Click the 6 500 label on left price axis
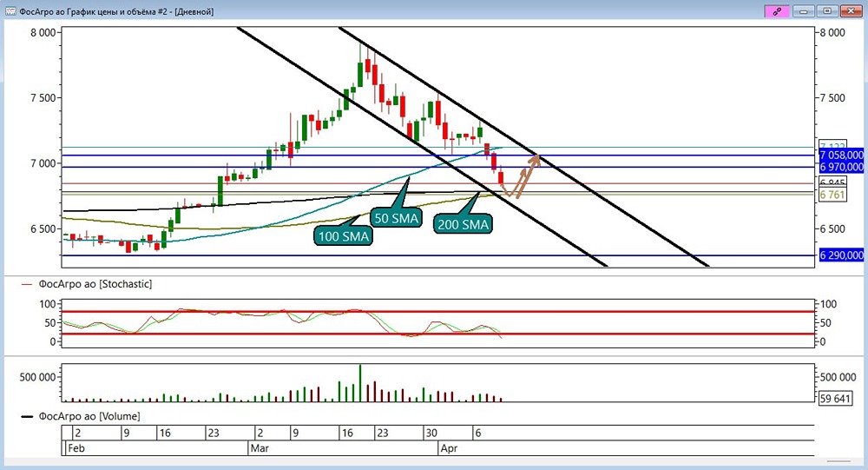Image resolution: width=868 pixels, height=470 pixels. pyautogui.click(x=43, y=228)
